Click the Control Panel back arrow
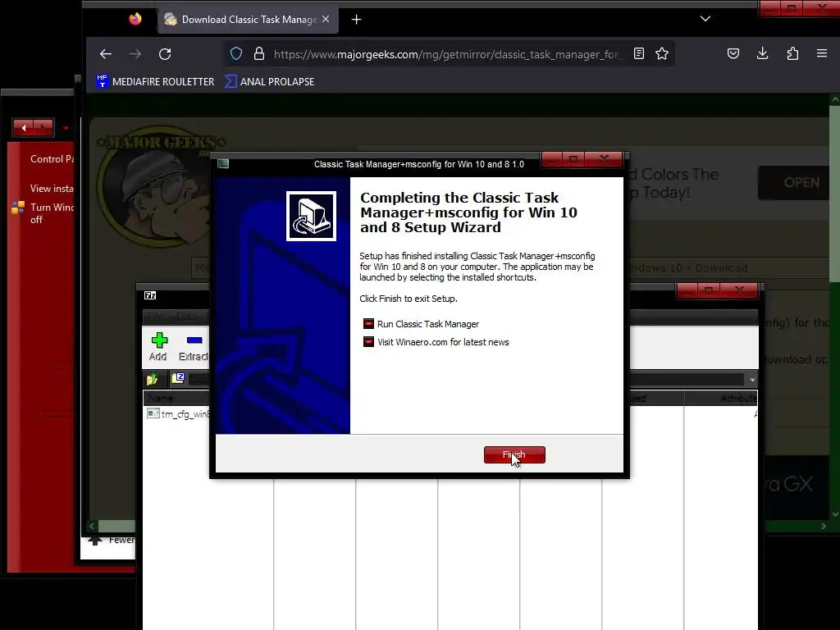 pyautogui.click(x=24, y=127)
